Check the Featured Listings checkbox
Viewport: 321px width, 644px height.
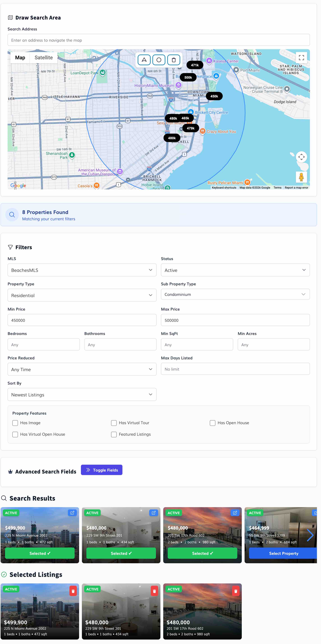[x=114, y=434]
